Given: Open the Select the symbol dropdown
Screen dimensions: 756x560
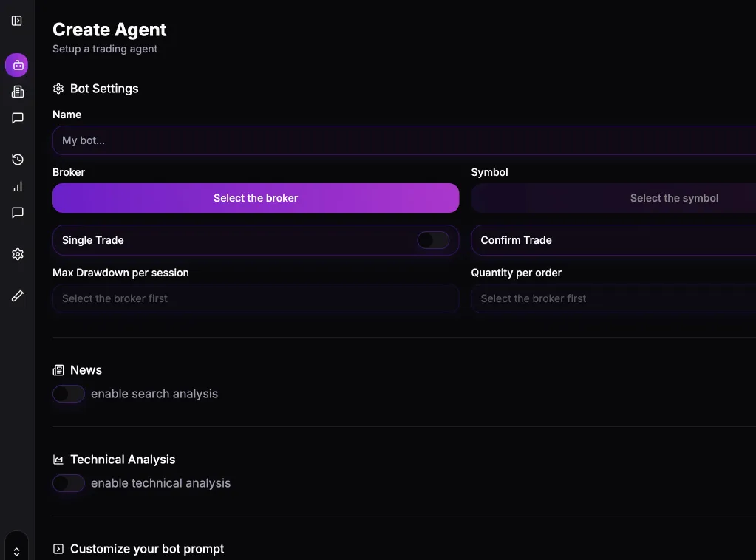Looking at the screenshot, I should (613, 198).
